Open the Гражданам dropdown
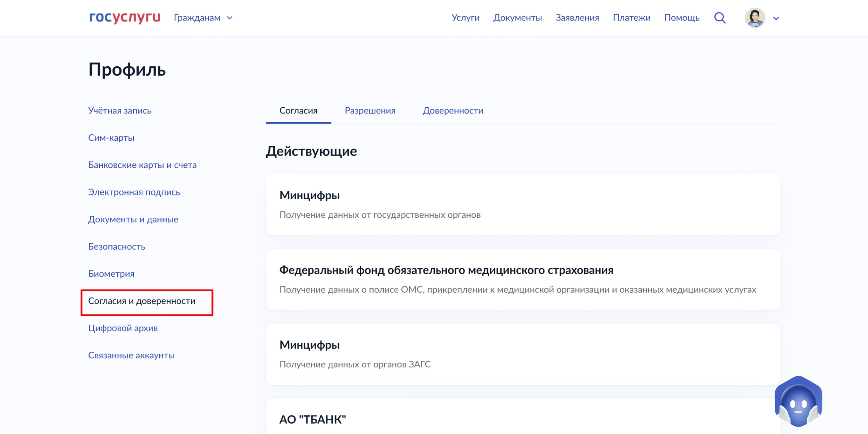This screenshot has height=434, width=868. (203, 18)
